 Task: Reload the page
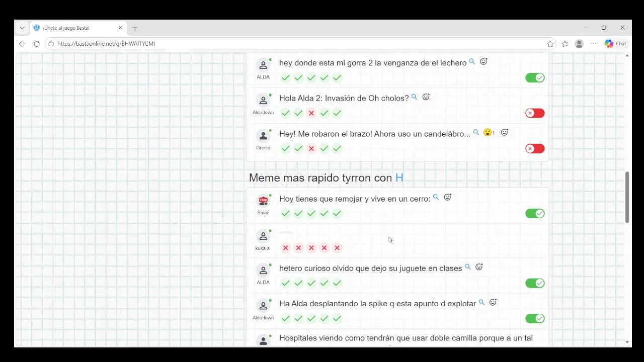37,44
